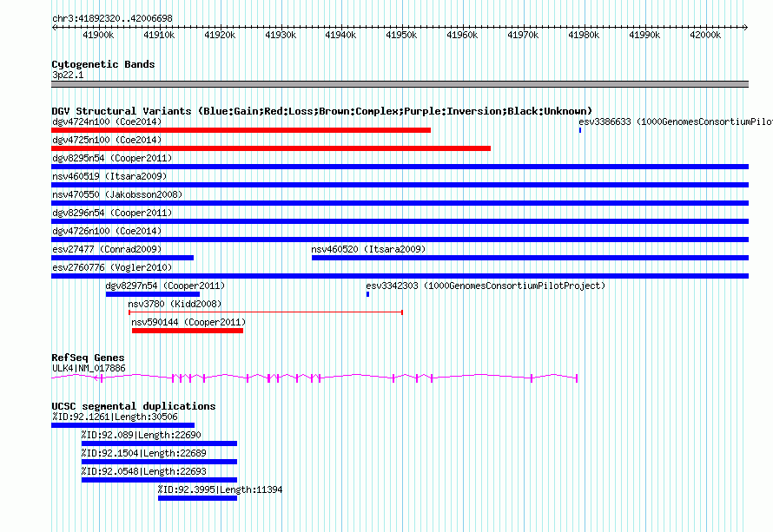Click the nsv460519 (Itsara2009) label
The width and height of the screenshot is (773, 532).
tap(109, 176)
